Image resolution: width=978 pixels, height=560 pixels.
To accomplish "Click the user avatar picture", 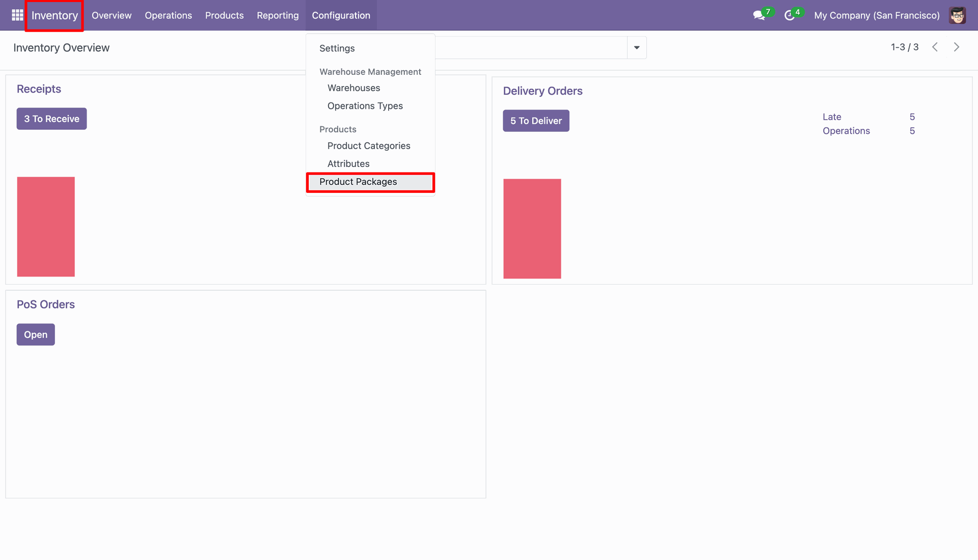I will coord(958,15).
